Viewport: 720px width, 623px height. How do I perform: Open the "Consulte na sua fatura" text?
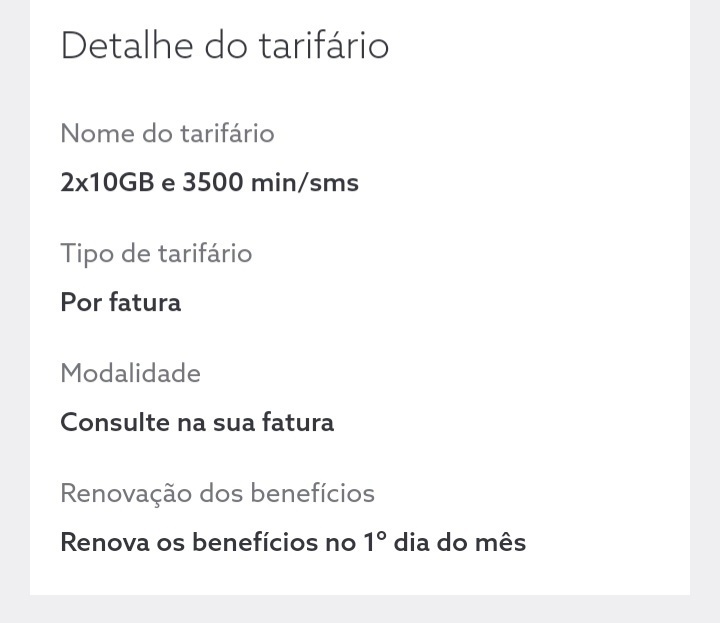pyautogui.click(x=197, y=422)
